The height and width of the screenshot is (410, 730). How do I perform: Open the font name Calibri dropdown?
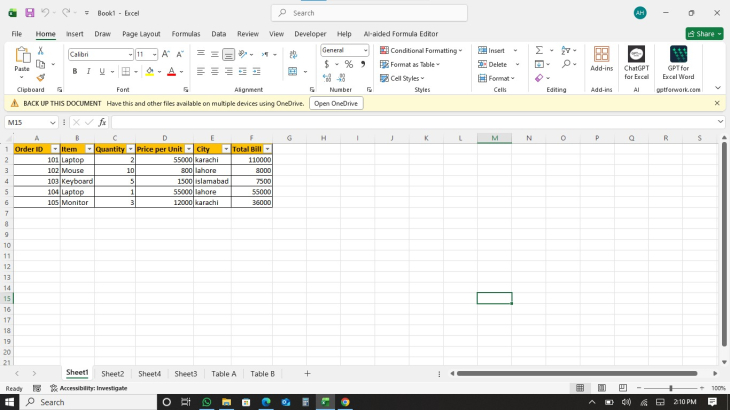point(130,54)
